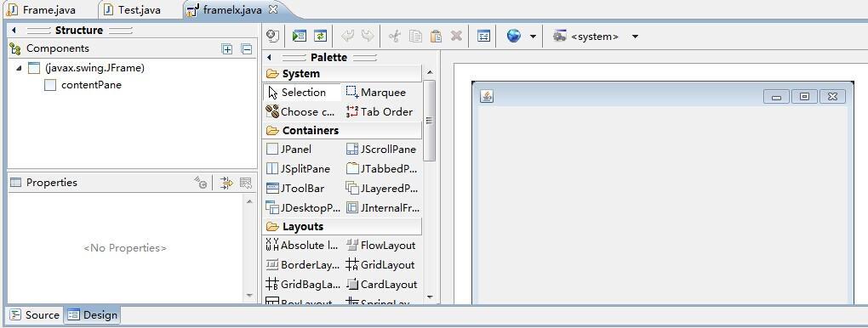This screenshot has width=868, height=328.
Task: Pick JDesktopPane from the palette
Action: (302, 208)
